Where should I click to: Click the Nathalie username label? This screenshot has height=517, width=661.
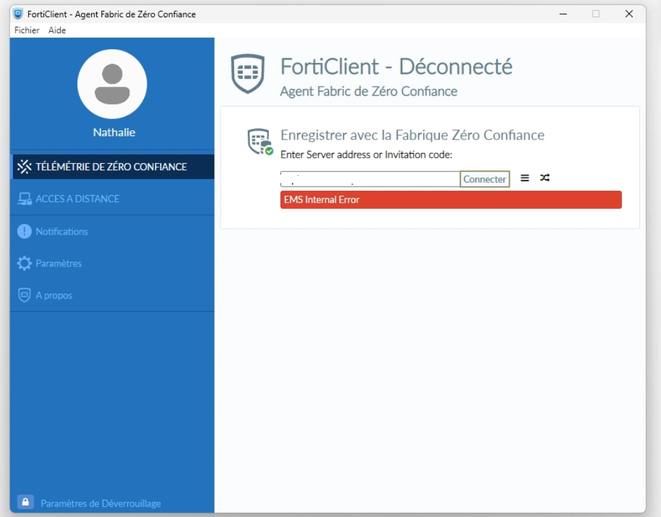point(114,132)
